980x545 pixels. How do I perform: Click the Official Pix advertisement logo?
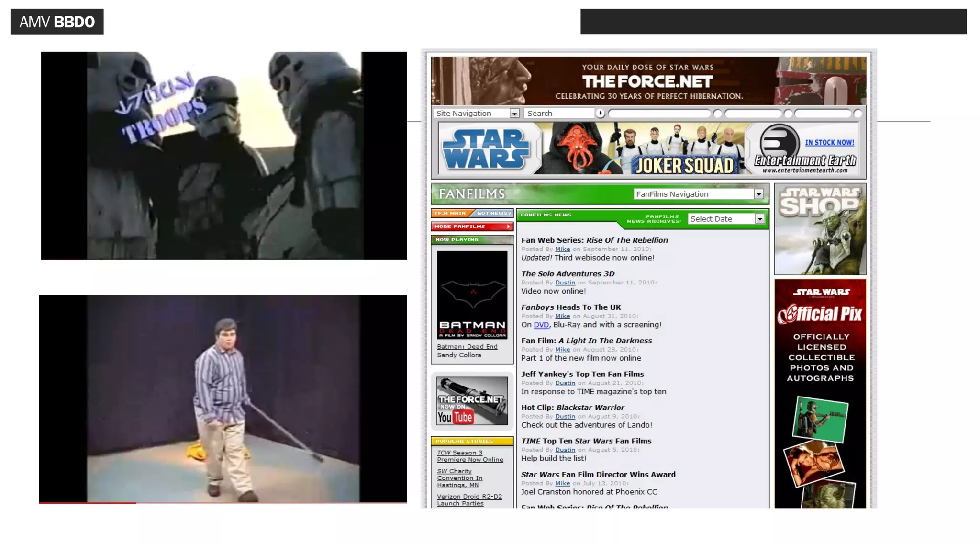(x=820, y=314)
